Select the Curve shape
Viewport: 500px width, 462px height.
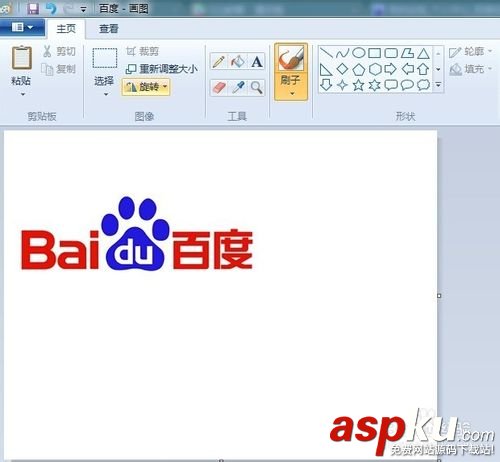(x=342, y=53)
